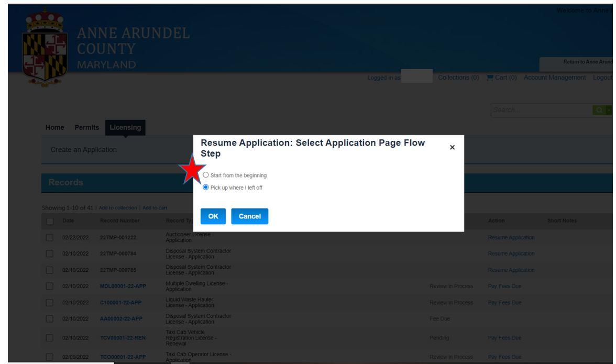Tick the select-all checkbox in the Records header

pyautogui.click(x=50, y=221)
